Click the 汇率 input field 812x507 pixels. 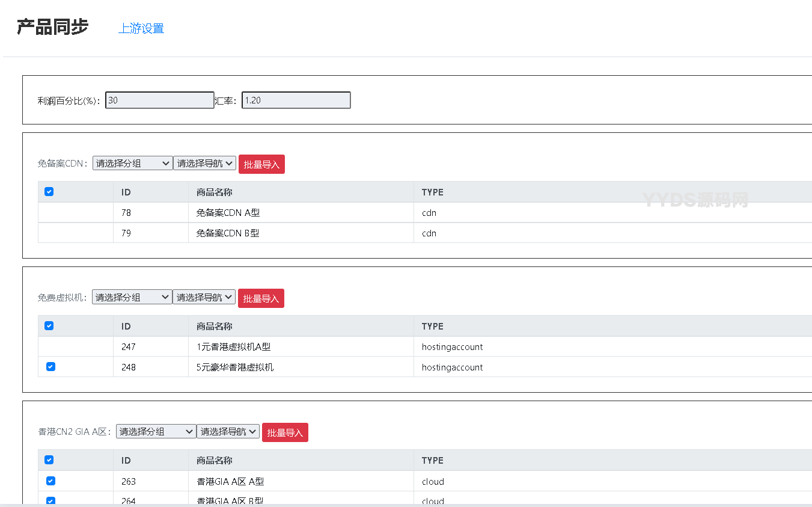point(296,100)
